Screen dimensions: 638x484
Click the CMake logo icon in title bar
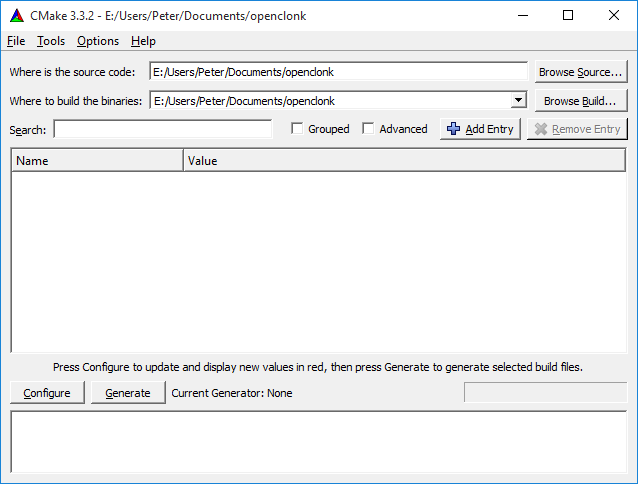coord(17,16)
